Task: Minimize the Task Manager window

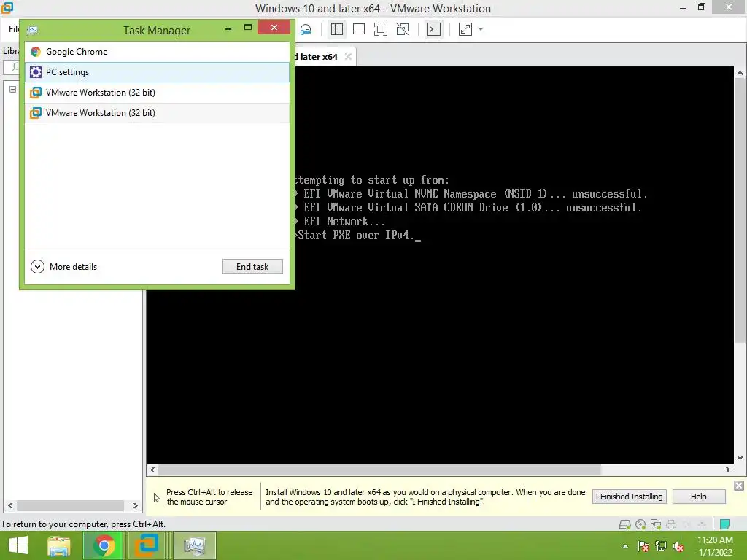Action: point(228,28)
